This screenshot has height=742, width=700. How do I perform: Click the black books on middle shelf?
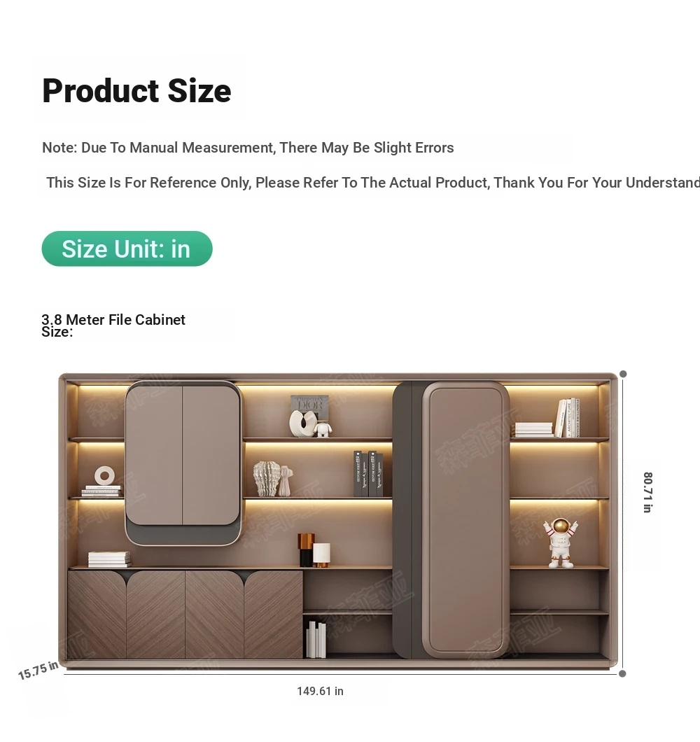(368, 474)
